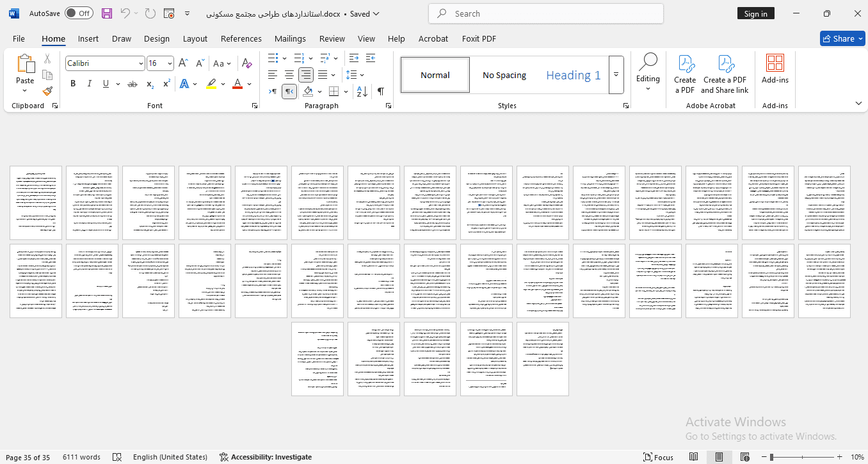868x464 pixels.
Task: Apply the Heading 1 style
Action: pos(574,75)
